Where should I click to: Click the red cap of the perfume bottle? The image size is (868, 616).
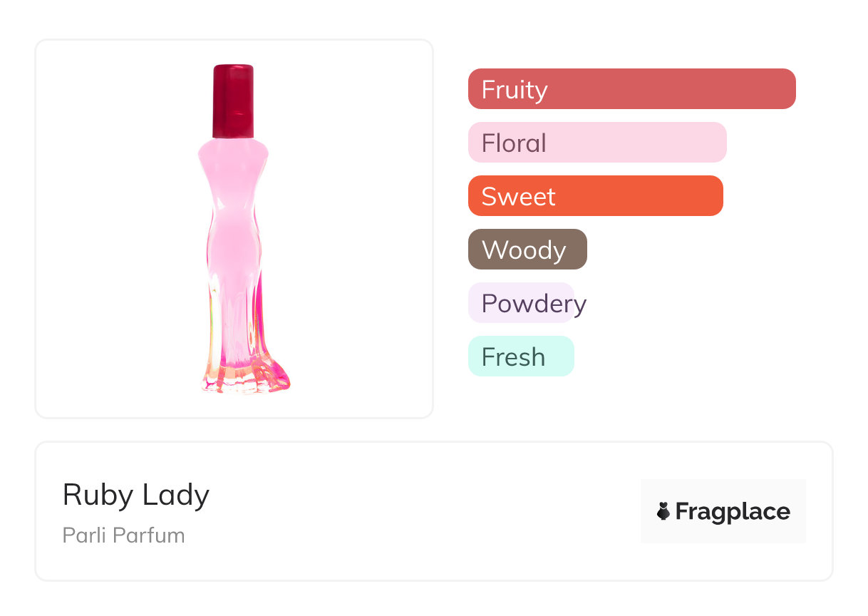tap(233, 100)
